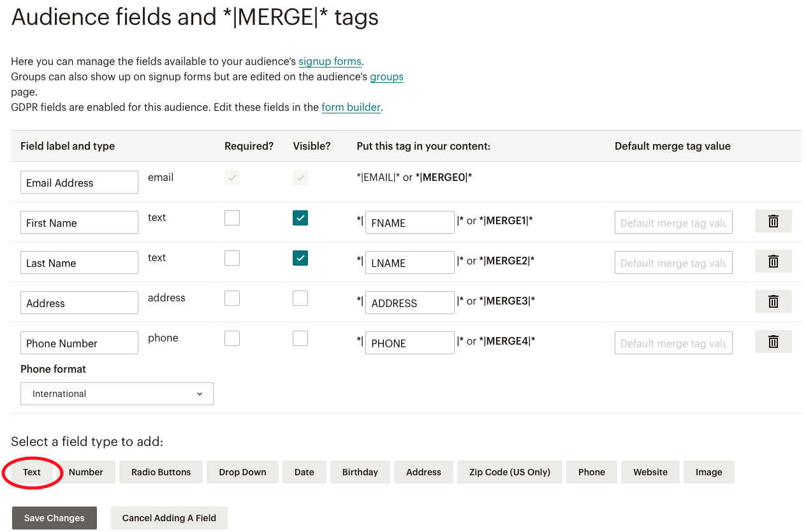
Task: Enable Visible checkbox for Address
Action: [300, 298]
